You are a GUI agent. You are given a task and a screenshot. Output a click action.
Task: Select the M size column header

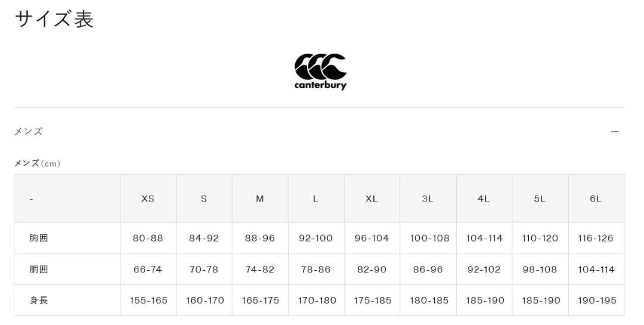pos(260,199)
